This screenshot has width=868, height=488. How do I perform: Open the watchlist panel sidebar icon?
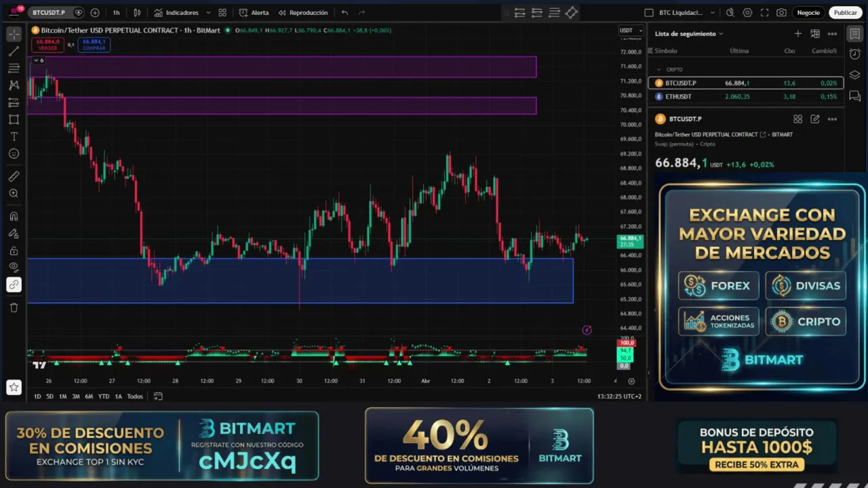[x=854, y=34]
